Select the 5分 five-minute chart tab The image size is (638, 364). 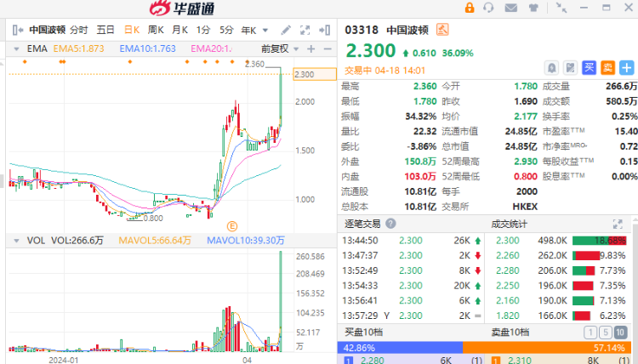[226, 30]
